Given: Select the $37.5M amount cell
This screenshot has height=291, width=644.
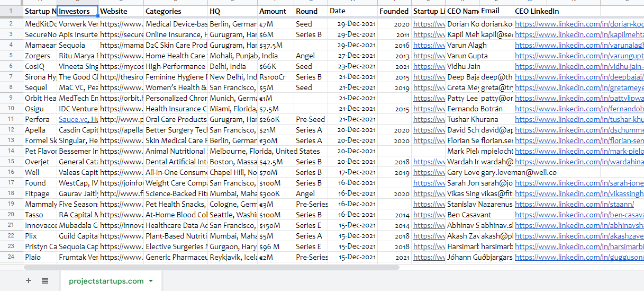Looking at the screenshot, I should coord(276,45).
